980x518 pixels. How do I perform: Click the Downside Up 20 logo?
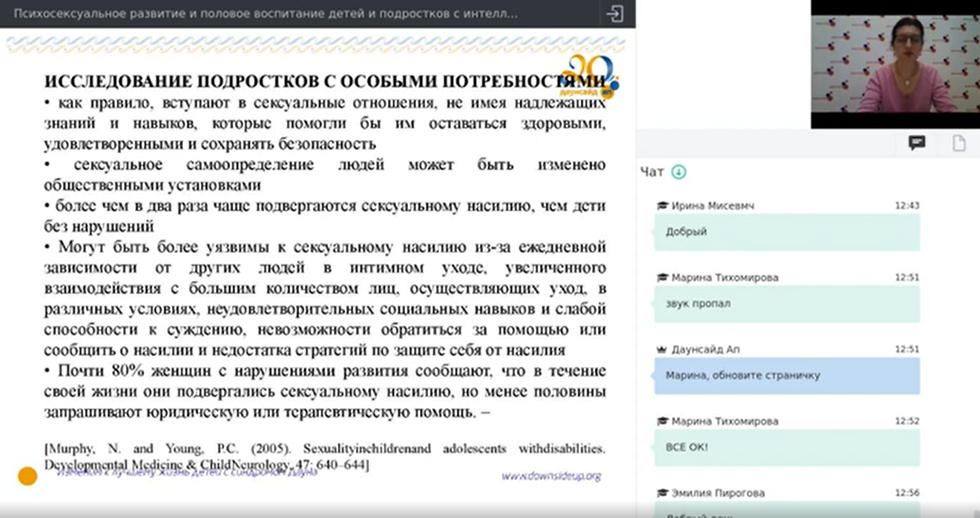pyautogui.click(x=590, y=77)
